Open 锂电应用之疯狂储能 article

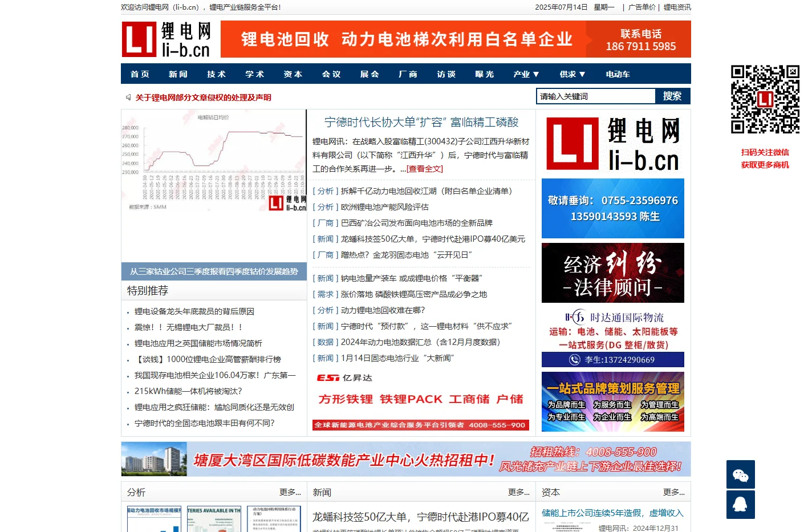(x=214, y=407)
